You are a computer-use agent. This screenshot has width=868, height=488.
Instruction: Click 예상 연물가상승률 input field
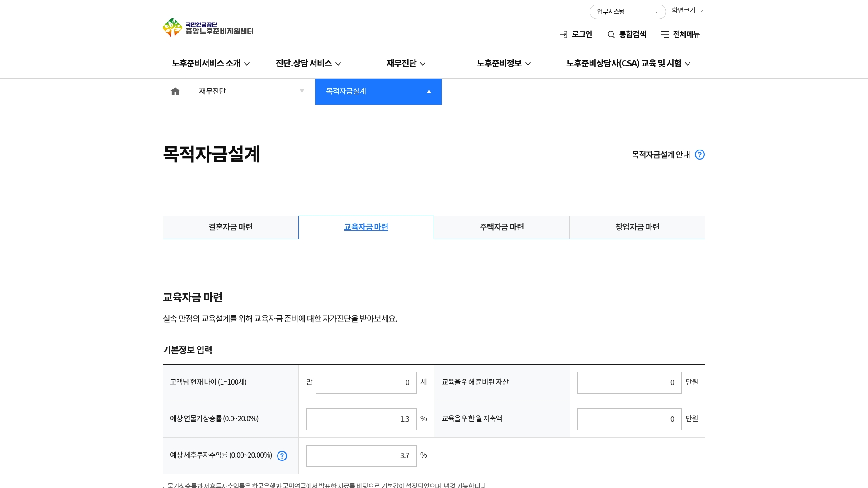point(361,419)
